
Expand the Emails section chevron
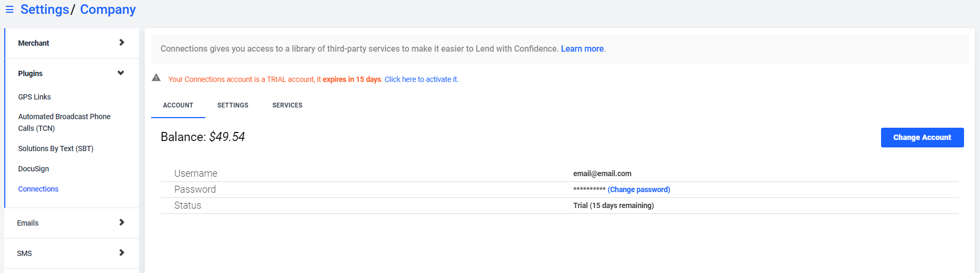[121, 222]
